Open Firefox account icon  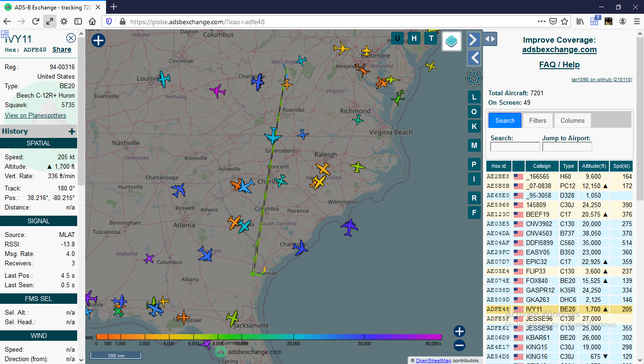(623, 21)
